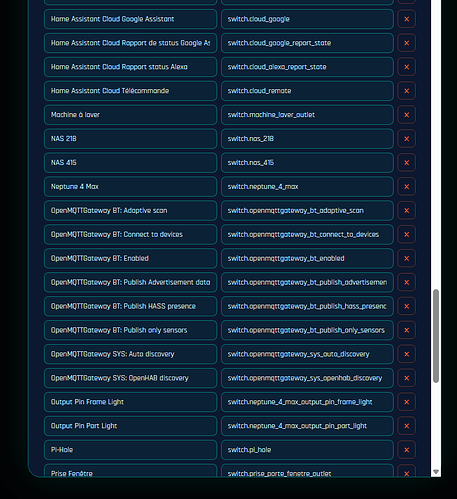Delete SYS: OpenHAB discovery entry

pyautogui.click(x=406, y=378)
